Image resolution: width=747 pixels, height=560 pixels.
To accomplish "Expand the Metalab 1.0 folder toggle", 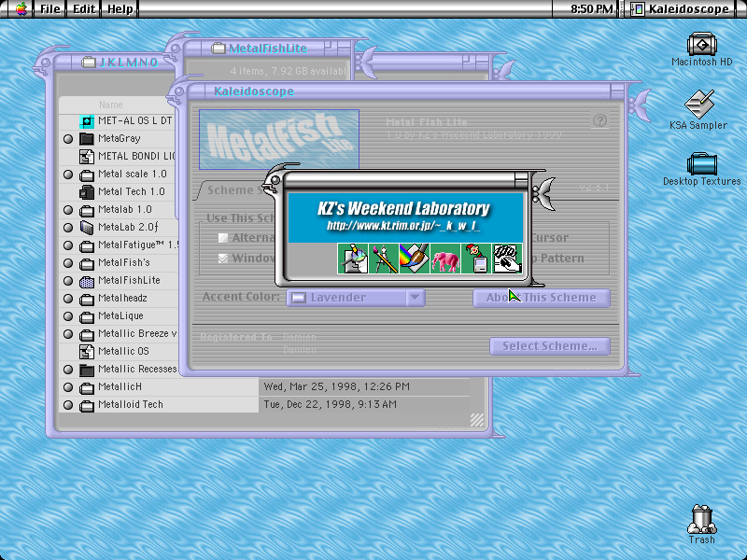I will click(68, 210).
